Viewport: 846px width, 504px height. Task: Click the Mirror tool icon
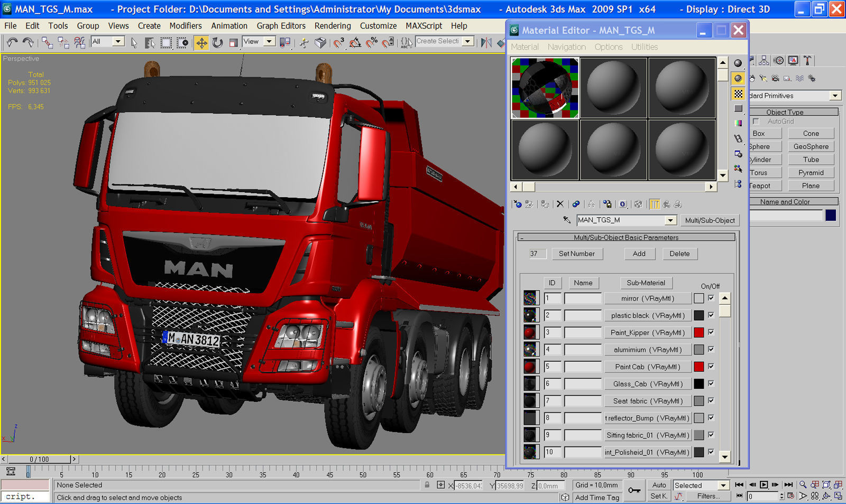point(486,42)
